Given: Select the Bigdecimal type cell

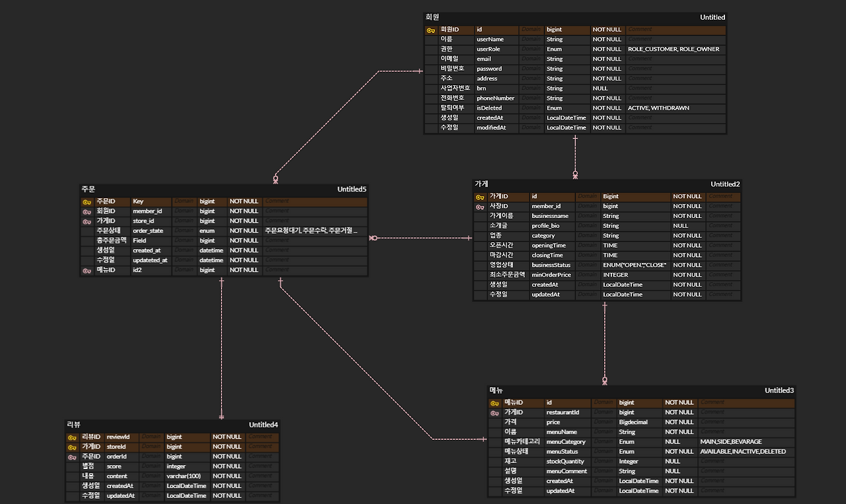Looking at the screenshot, I should tap(639, 422).
